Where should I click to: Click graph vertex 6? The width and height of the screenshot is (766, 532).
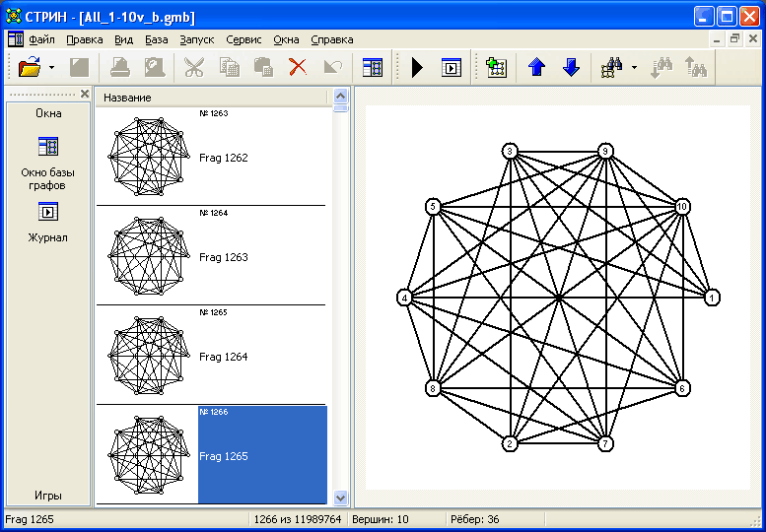[682, 388]
